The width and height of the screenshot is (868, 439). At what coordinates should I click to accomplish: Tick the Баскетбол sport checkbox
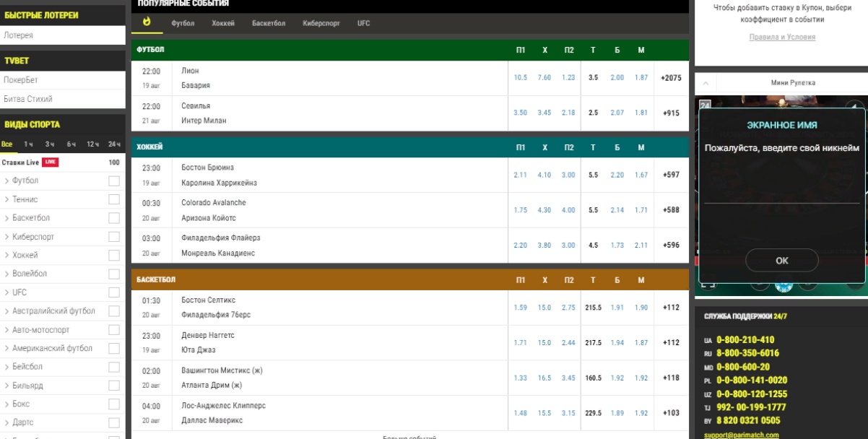coord(114,218)
